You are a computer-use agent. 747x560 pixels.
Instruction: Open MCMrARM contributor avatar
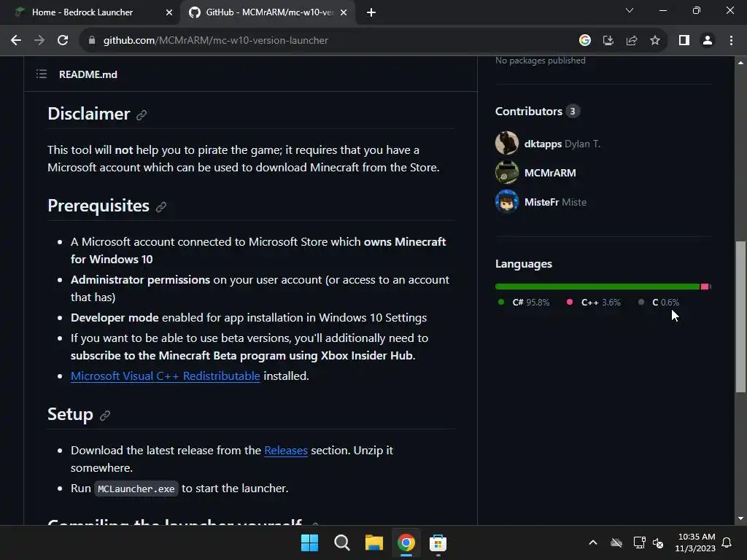[x=507, y=172]
